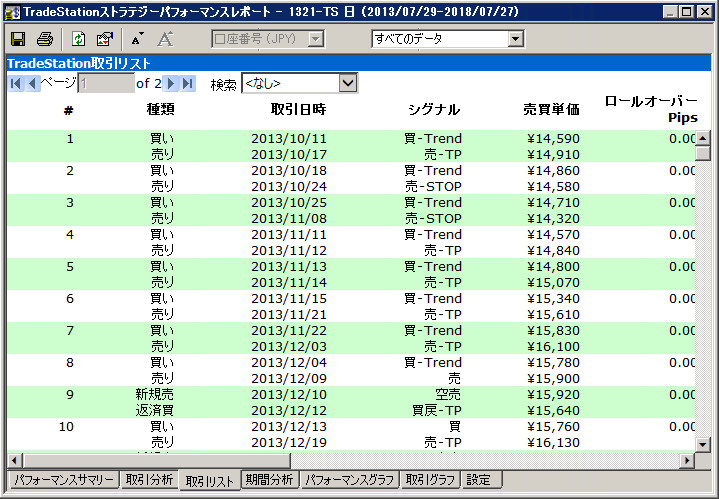Click the price ¥15,610
Image resolution: width=719 pixels, height=499 pixels.
tap(553, 315)
